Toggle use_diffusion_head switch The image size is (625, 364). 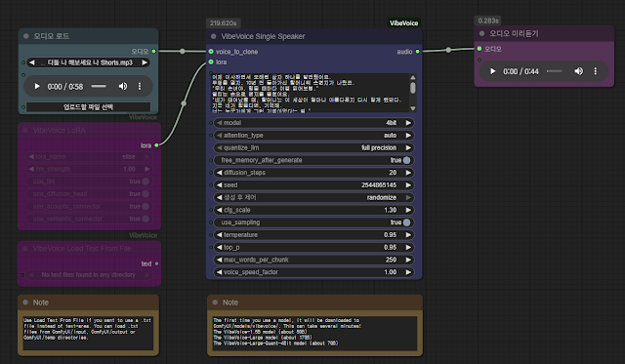click(x=146, y=194)
